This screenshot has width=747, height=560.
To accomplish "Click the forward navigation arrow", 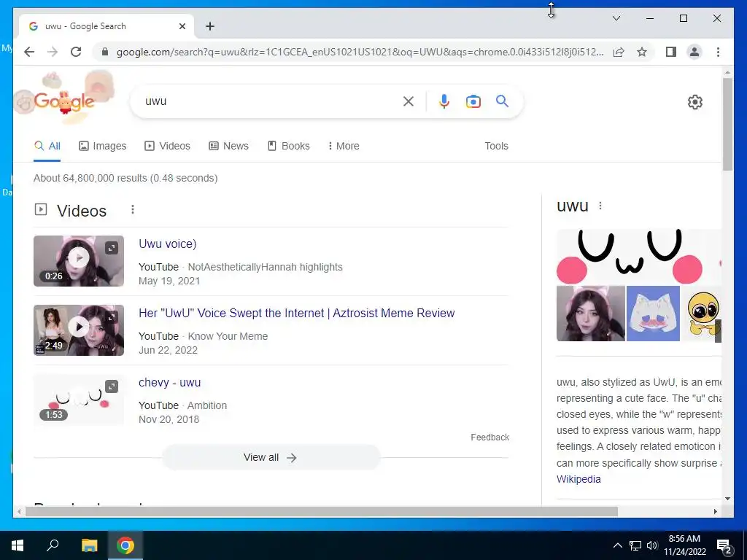I will [53, 52].
